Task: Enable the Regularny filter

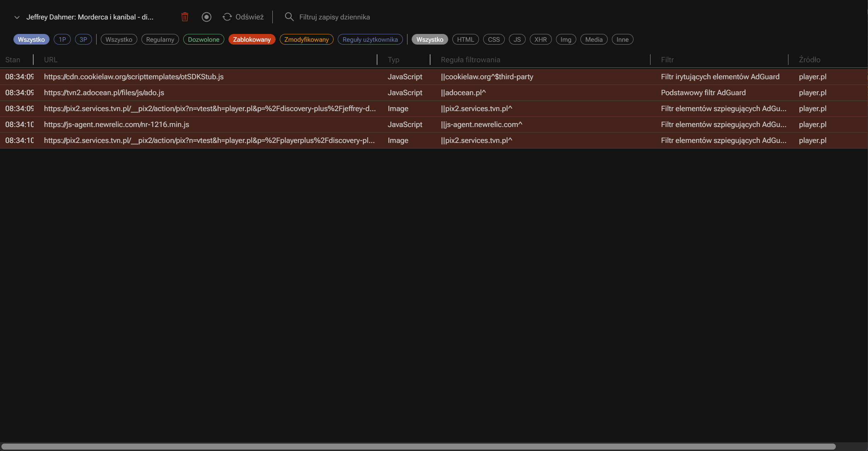Action: (x=160, y=39)
